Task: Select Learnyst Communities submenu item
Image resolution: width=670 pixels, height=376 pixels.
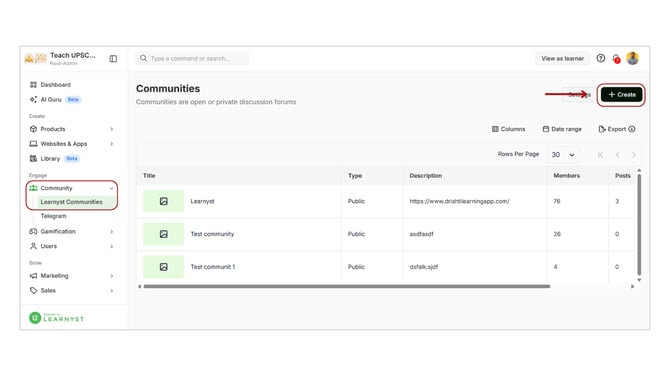Action: [71, 202]
